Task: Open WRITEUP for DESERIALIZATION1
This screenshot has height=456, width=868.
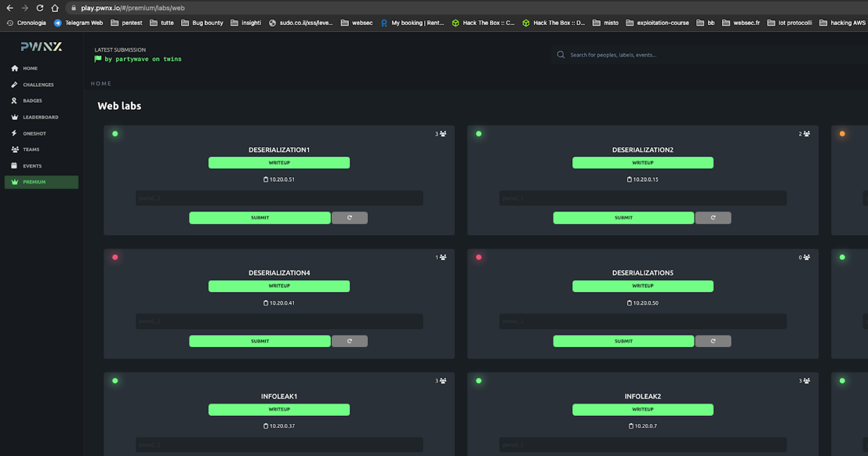Action: [x=279, y=163]
